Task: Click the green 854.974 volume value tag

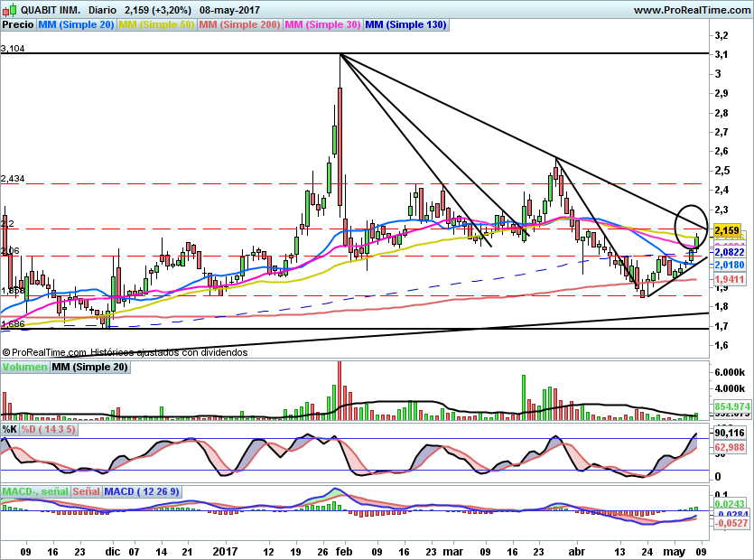Action: 731,406
